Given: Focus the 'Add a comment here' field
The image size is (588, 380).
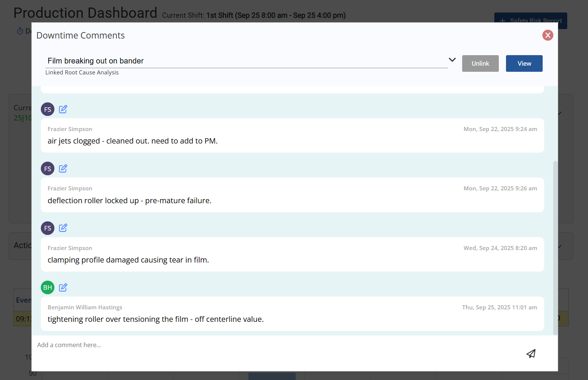Looking at the screenshot, I should click(265, 345).
